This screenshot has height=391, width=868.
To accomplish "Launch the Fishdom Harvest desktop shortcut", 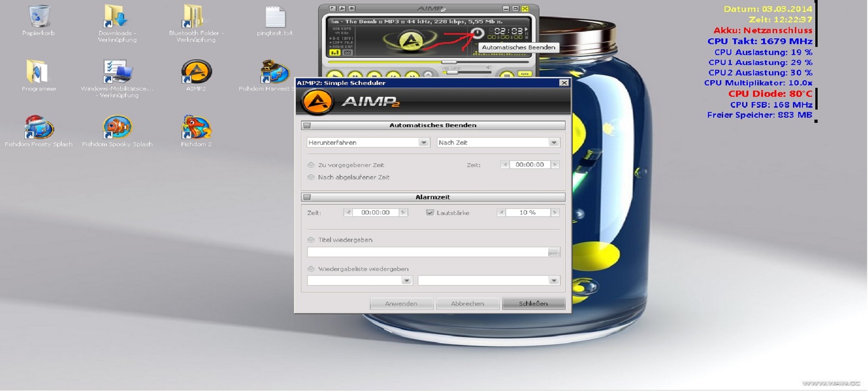I will click(274, 72).
